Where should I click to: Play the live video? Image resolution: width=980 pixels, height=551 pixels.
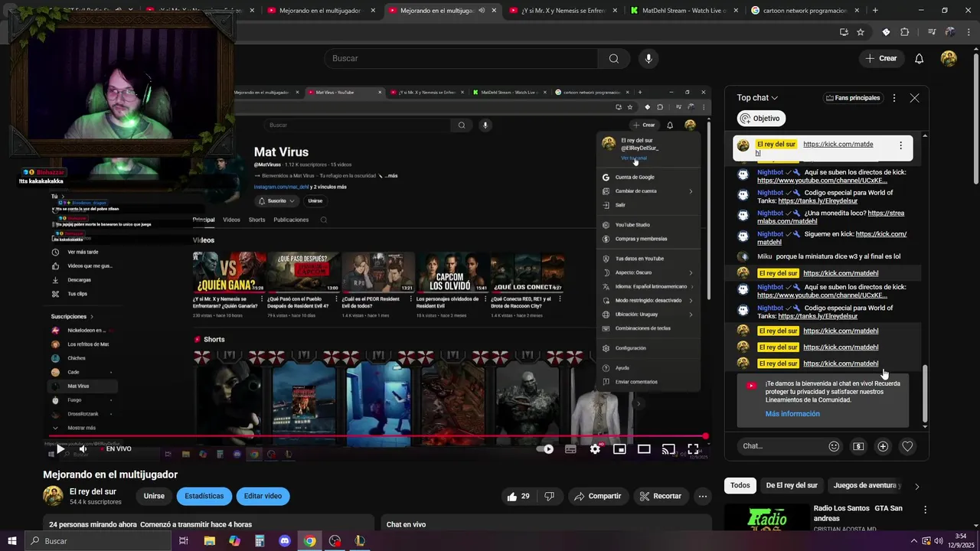click(x=60, y=449)
